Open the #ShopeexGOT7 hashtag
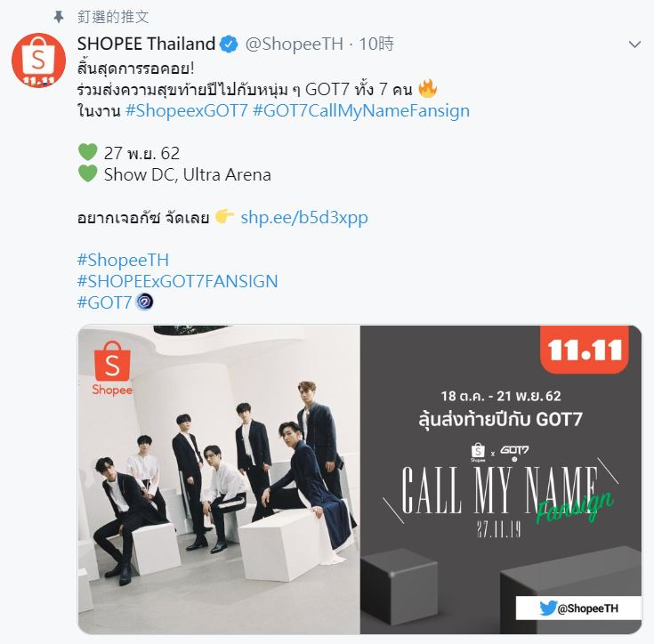The width and height of the screenshot is (654, 644). tap(187, 110)
